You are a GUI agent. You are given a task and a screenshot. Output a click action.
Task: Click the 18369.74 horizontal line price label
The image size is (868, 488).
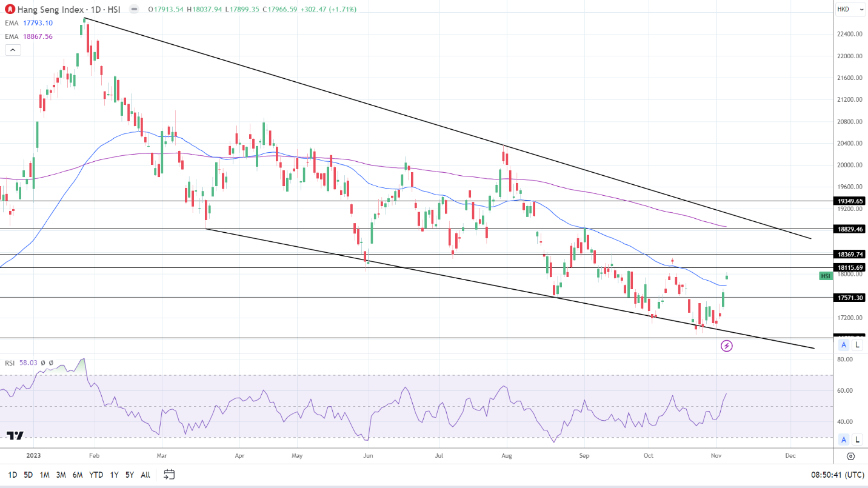pyautogui.click(x=850, y=254)
